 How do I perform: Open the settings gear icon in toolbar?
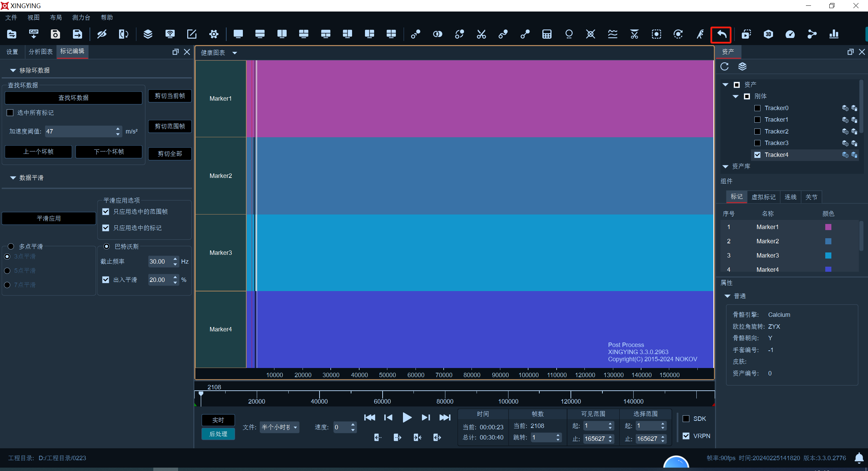click(x=214, y=34)
